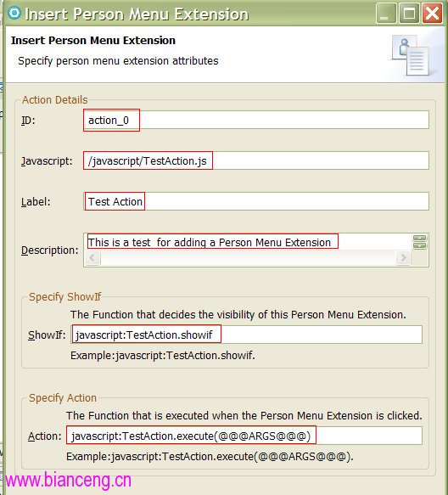Click Description vertical scroll down arrow
This screenshot has width=448, height=495.
[420, 245]
